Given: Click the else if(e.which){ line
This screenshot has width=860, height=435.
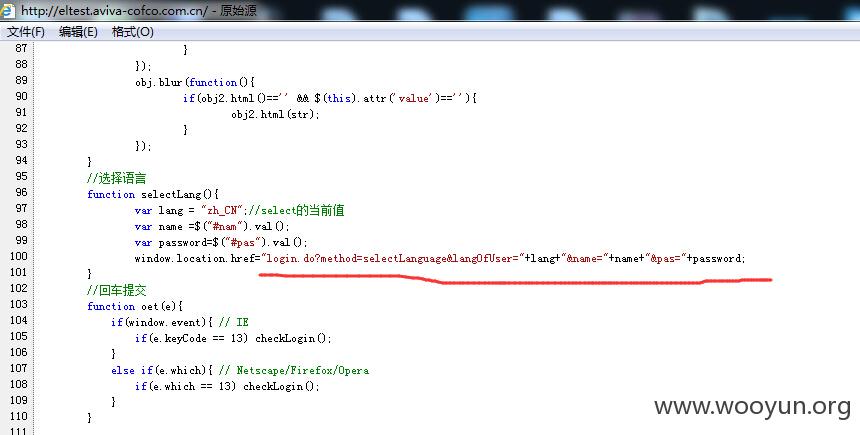Looking at the screenshot, I should pyautogui.click(x=162, y=370).
